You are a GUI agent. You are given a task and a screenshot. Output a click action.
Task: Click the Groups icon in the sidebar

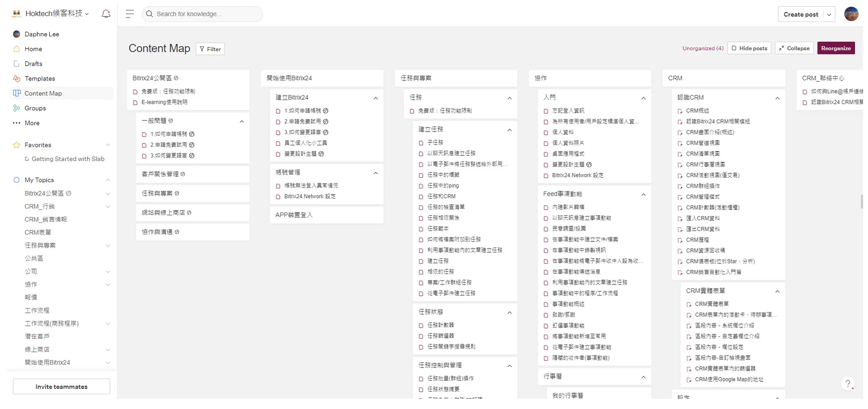pyautogui.click(x=17, y=108)
